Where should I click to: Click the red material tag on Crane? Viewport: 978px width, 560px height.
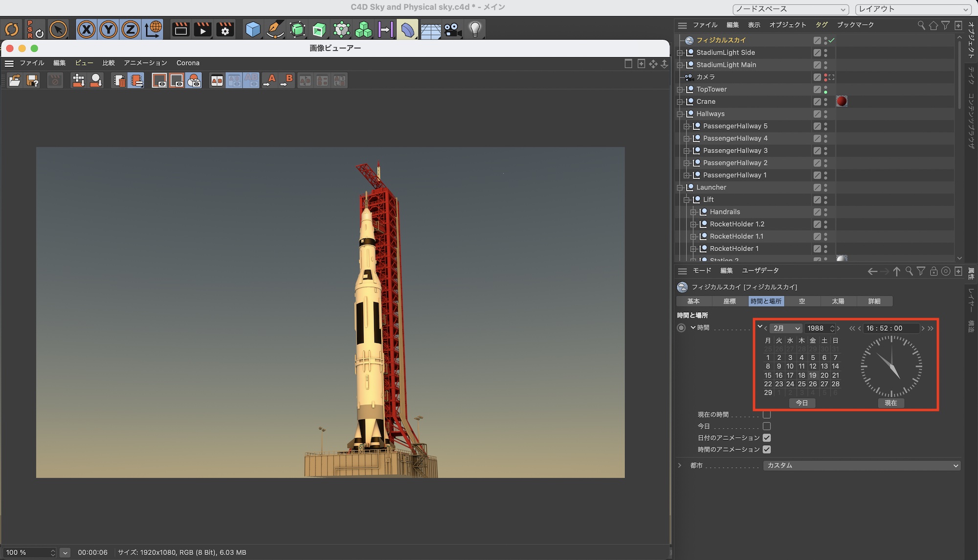tap(842, 102)
